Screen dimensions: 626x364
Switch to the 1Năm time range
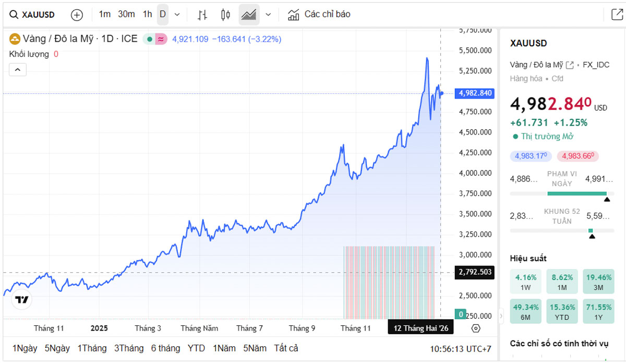225,348
